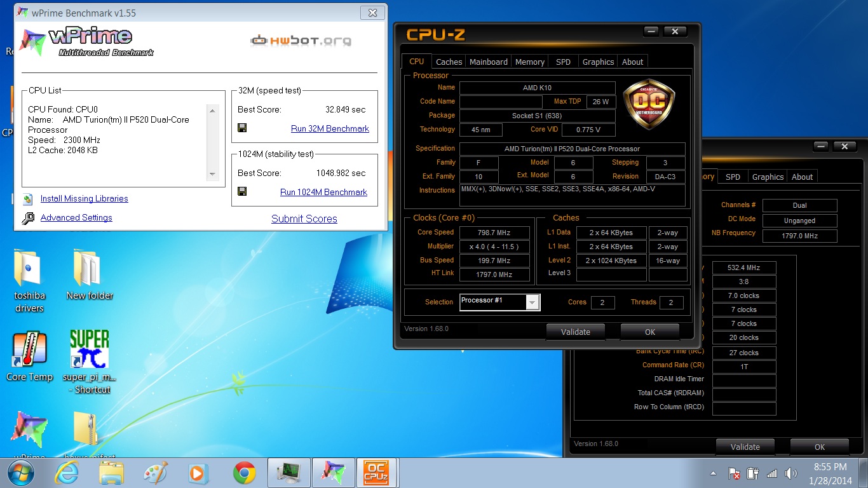This screenshot has width=868, height=488.
Task: Click the Specification field with AMD Turion text
Action: 573,149
